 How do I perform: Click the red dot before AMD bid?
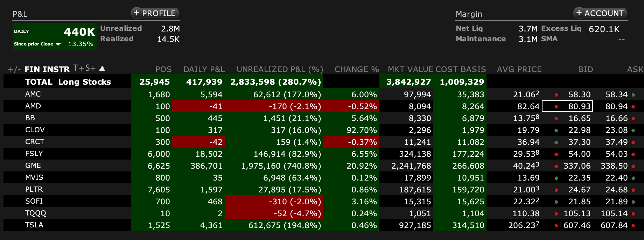pyautogui.click(x=556, y=107)
